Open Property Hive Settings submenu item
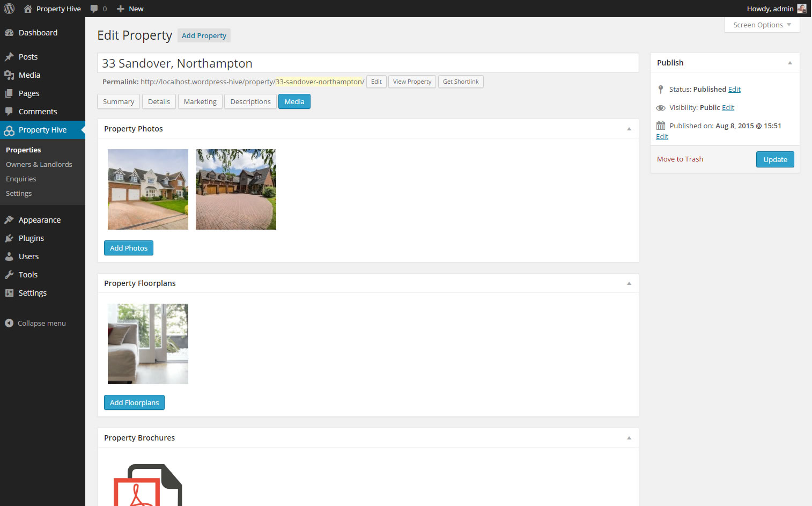812x506 pixels. tap(19, 193)
